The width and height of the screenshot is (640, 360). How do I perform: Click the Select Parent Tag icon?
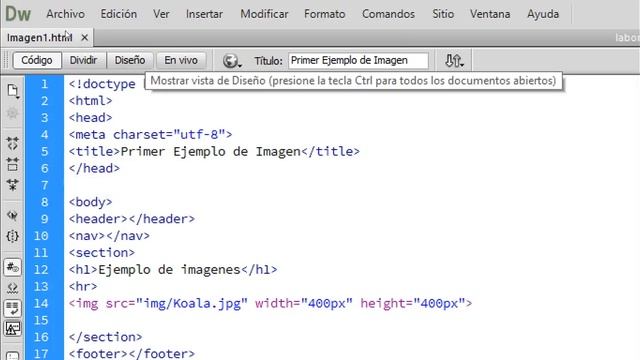click(x=12, y=215)
